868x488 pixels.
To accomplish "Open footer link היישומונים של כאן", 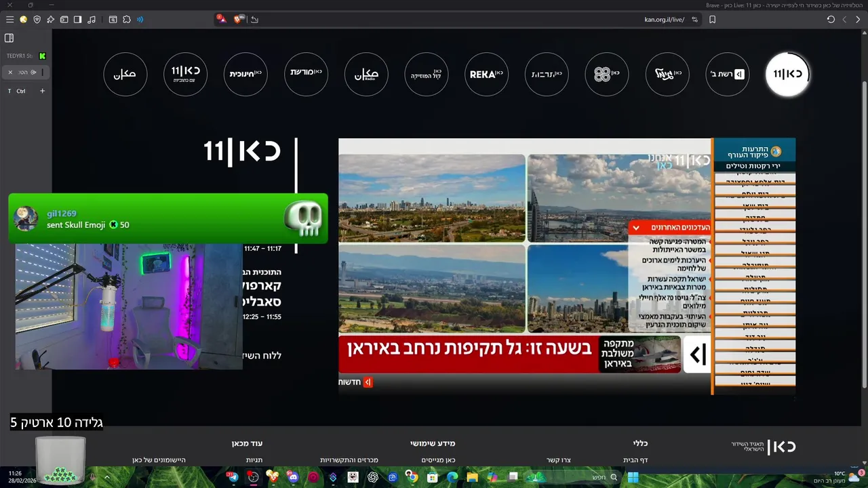I will click(159, 460).
